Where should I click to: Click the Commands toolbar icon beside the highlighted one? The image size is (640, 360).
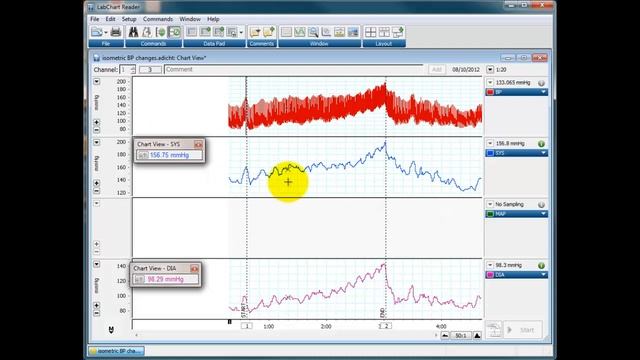point(160,32)
